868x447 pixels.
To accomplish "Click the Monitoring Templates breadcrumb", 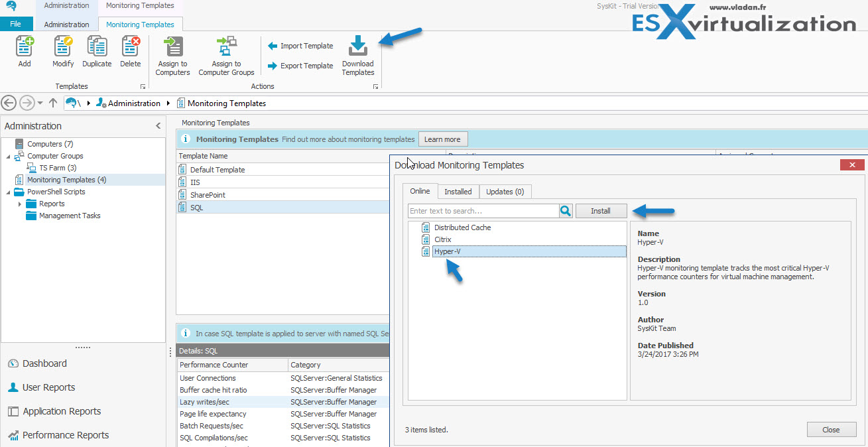I will click(x=221, y=103).
